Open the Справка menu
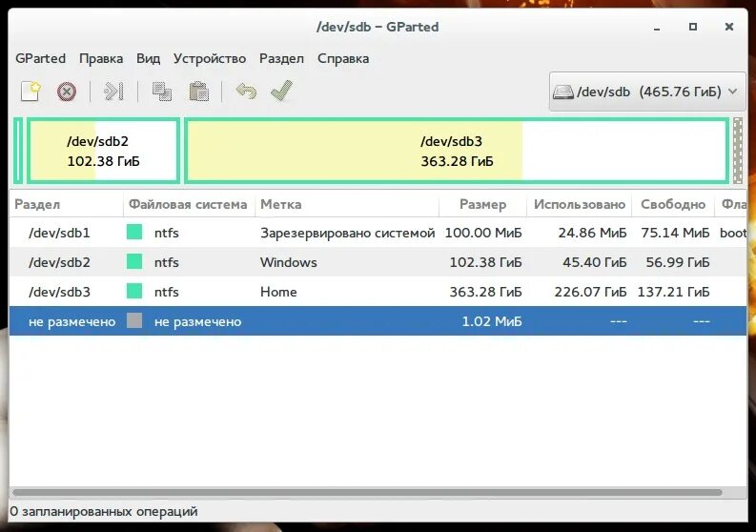 coord(343,58)
